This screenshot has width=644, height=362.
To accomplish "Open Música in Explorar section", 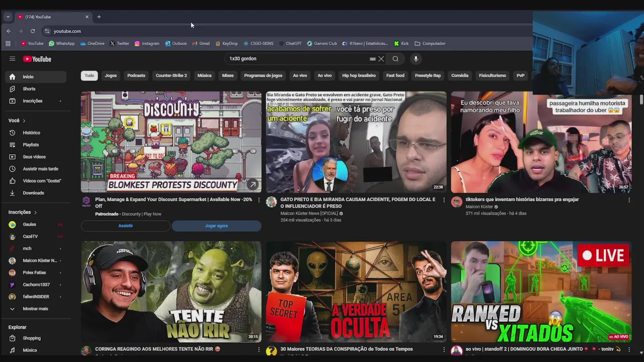I will [35, 350].
